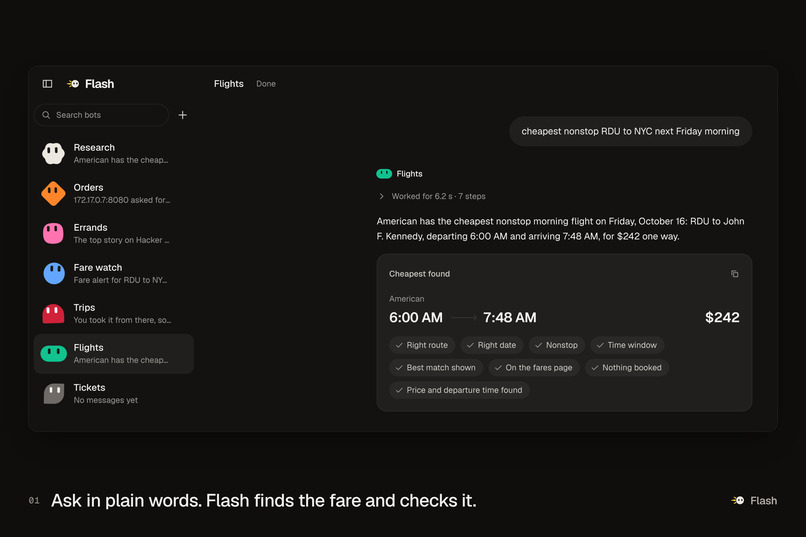This screenshot has height=537, width=806.
Task: Click 'Fare alert for RDU to NY' preview
Action: [x=120, y=280]
